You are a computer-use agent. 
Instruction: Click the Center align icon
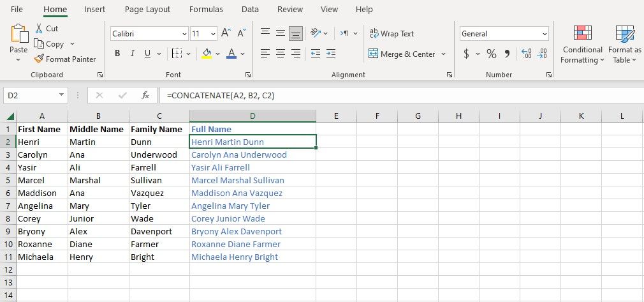[x=281, y=54]
